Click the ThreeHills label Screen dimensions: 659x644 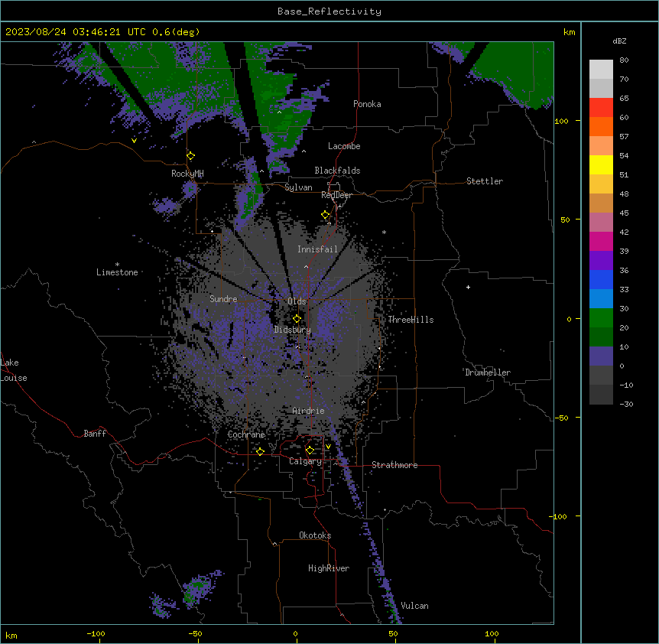point(411,320)
